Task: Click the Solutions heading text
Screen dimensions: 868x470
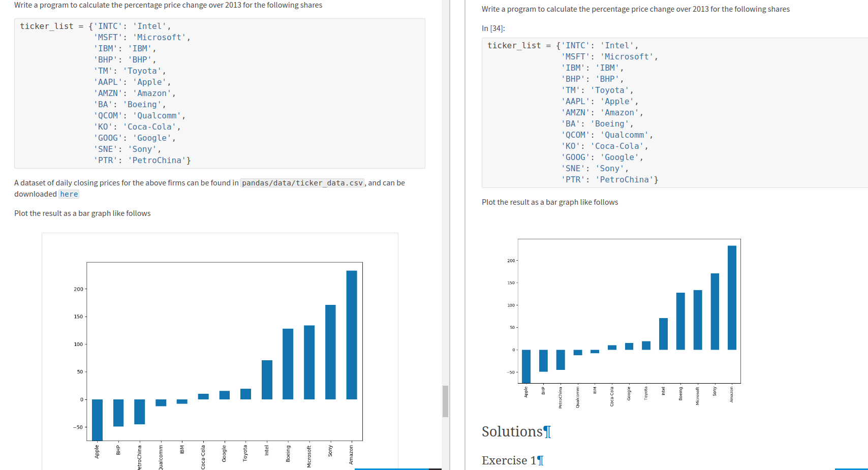Action: (x=512, y=431)
